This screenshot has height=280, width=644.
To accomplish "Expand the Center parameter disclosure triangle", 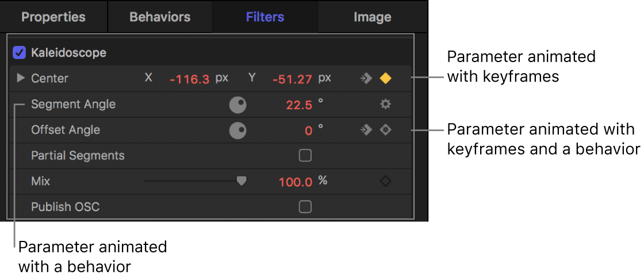I will click(21, 78).
